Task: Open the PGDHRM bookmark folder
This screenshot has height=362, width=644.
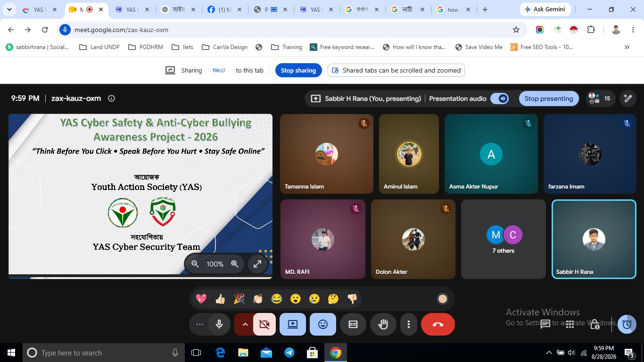Action: coord(145,47)
